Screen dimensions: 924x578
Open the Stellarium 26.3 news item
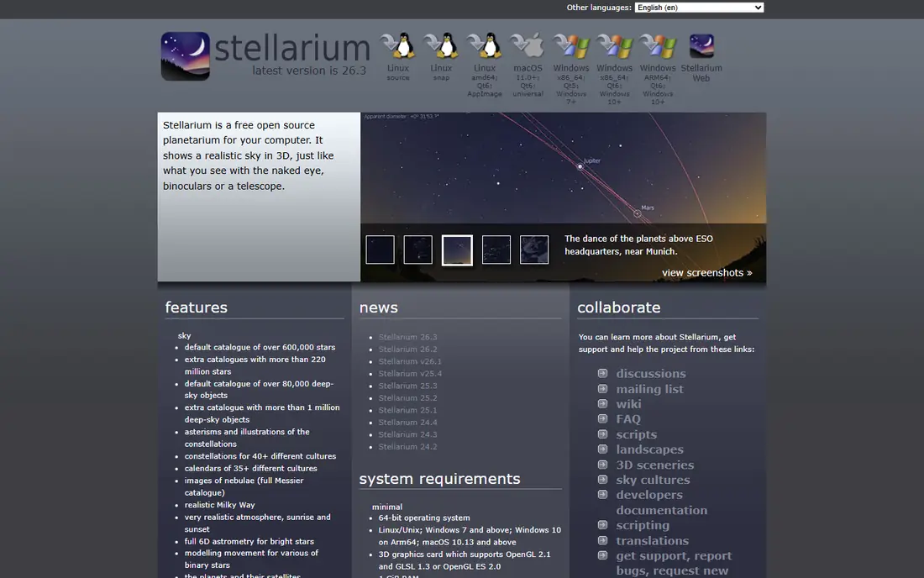click(407, 337)
